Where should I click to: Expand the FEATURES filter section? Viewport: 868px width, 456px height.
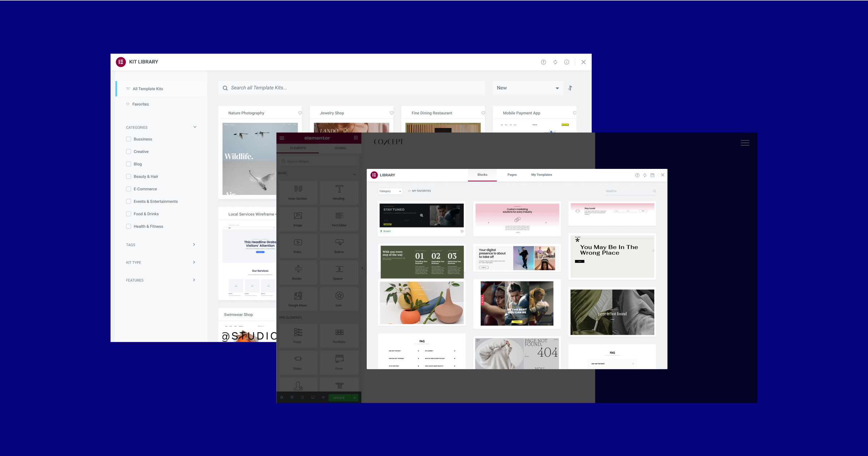coord(161,280)
